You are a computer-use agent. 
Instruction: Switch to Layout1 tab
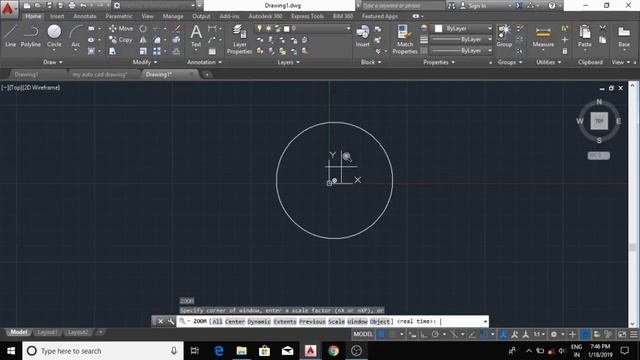click(x=47, y=332)
